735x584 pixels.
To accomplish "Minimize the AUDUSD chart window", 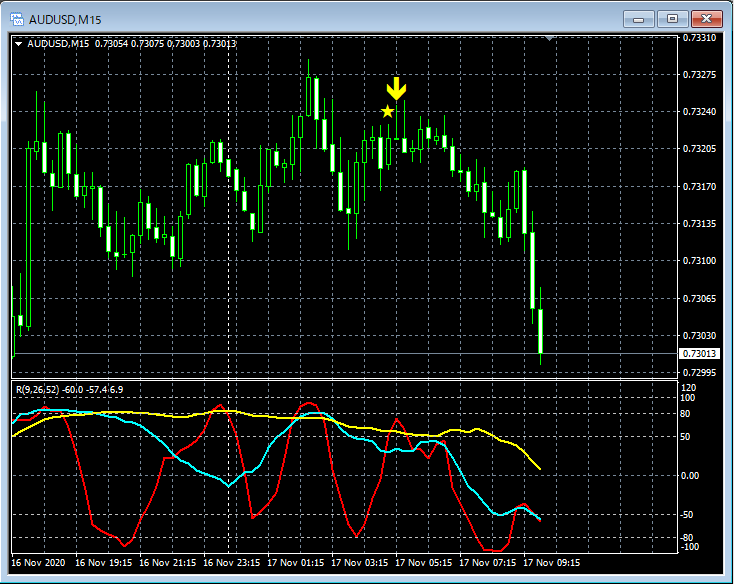I will (639, 18).
